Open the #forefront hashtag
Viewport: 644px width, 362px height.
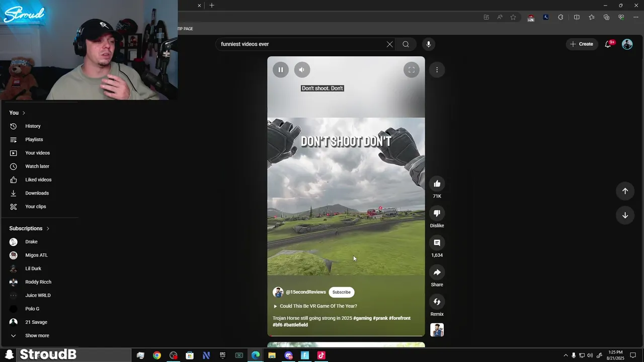pos(399,318)
